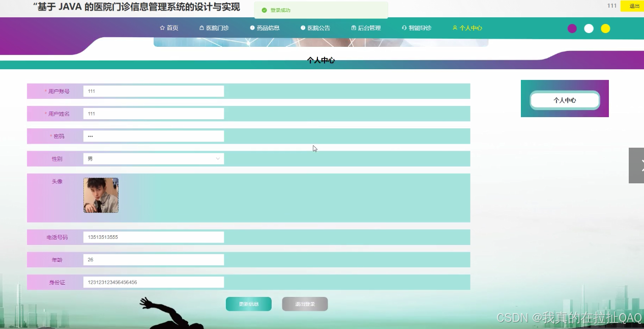
Task: Click the home star icon beside 首页
Action: [x=161, y=28]
